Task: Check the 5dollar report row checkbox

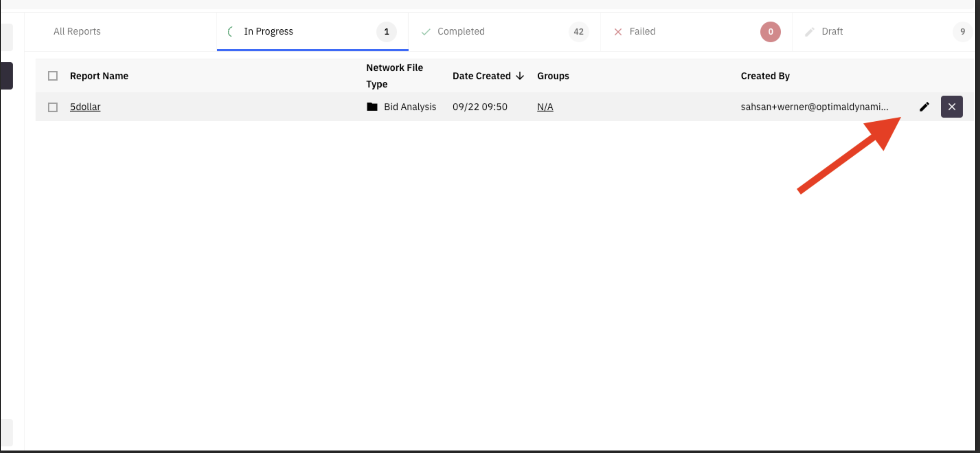Action: tap(53, 107)
